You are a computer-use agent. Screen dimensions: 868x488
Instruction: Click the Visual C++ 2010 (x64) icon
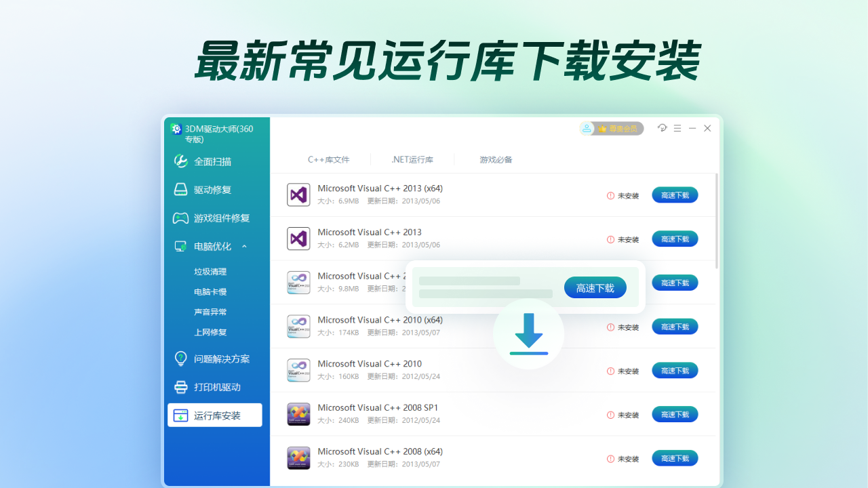click(298, 327)
